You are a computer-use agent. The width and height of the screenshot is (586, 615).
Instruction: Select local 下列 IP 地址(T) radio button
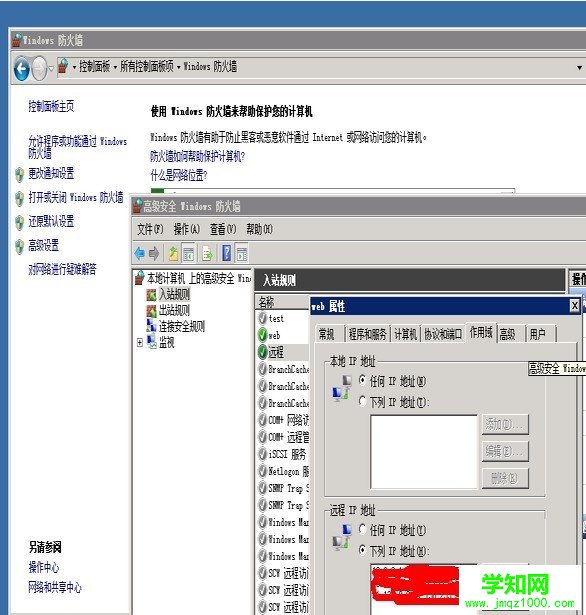pyautogui.click(x=362, y=401)
